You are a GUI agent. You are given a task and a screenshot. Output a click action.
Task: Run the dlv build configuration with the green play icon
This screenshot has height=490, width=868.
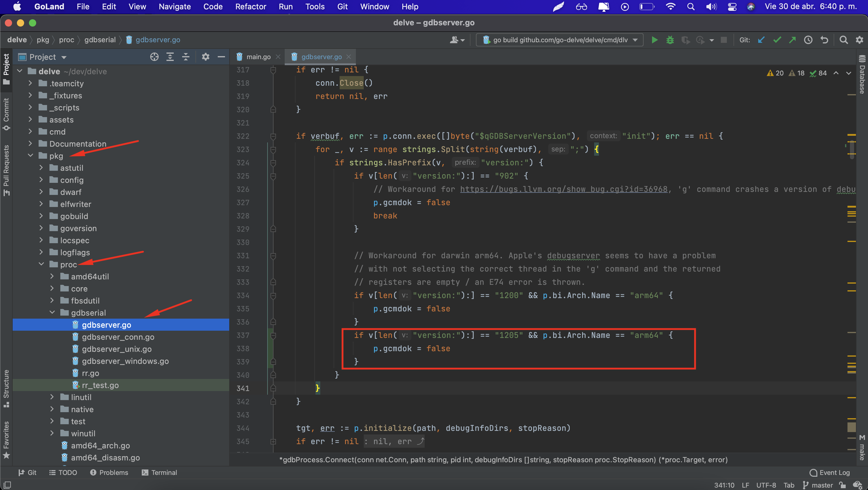click(654, 40)
